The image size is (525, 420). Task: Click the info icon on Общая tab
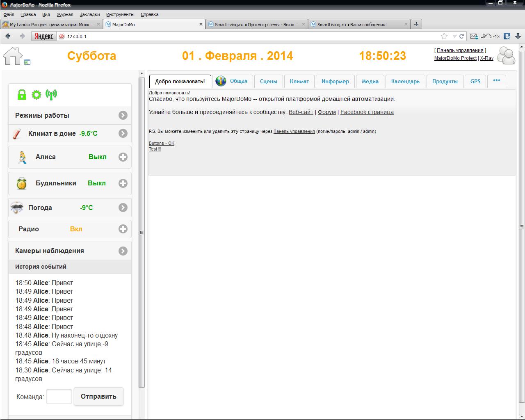221,81
